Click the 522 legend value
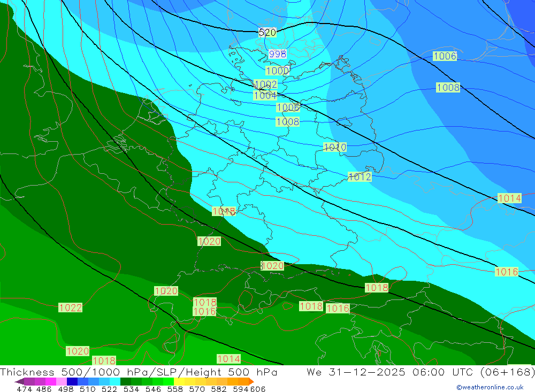 click(109, 389)
